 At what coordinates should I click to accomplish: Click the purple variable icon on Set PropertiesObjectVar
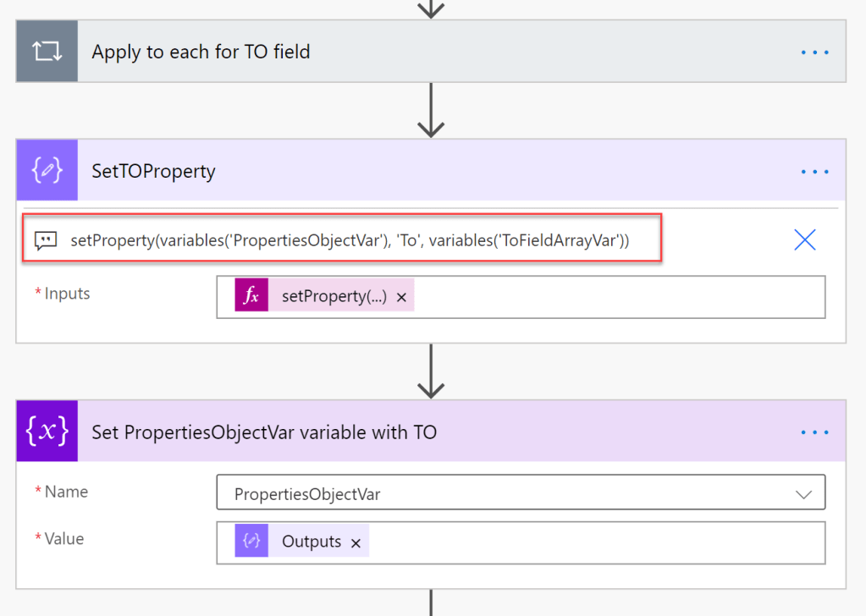tap(47, 432)
